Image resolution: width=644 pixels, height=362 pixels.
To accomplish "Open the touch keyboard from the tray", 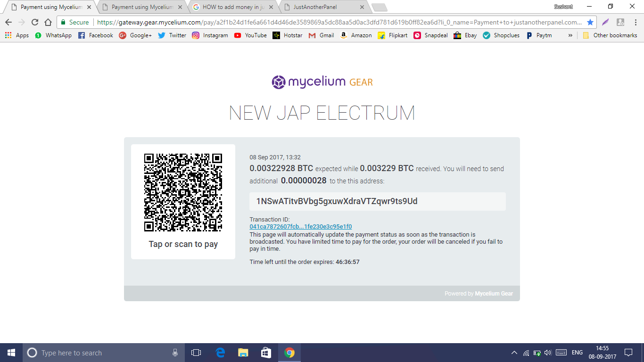I will click(561, 353).
